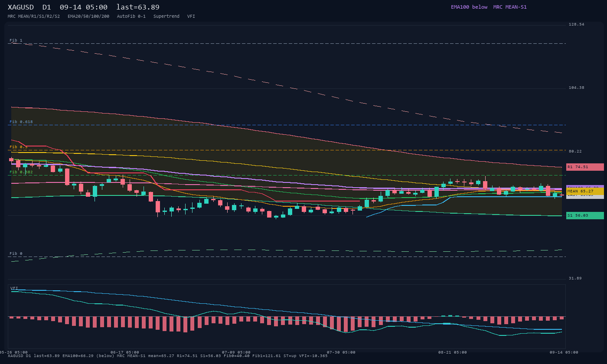The image size is (607, 364).
Task: Click the 128.54 price axis value
Action: (577, 24)
